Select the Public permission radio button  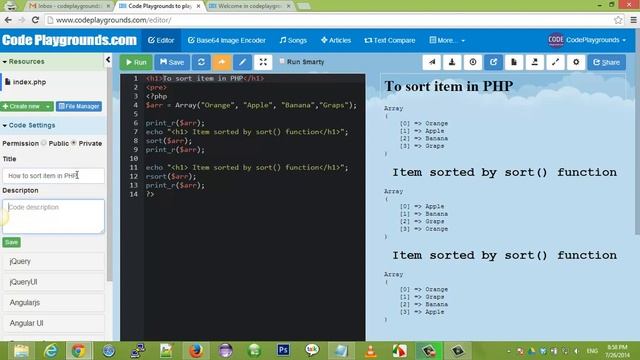click(x=44, y=143)
